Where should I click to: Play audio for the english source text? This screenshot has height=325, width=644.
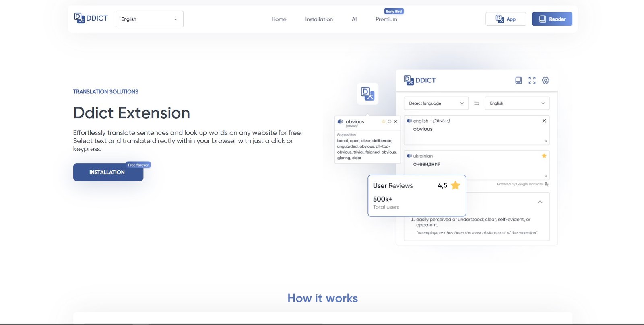pos(409,121)
